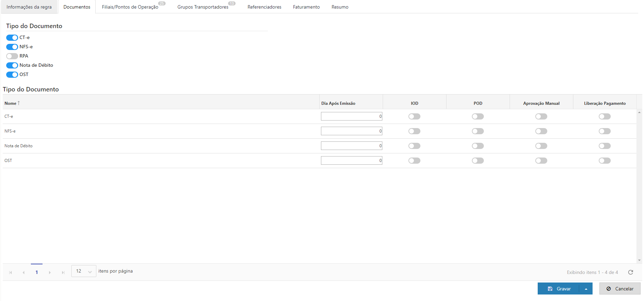The height and width of the screenshot is (301, 644).
Task: Enable Aprovação Manual for the CT-e row
Action: (x=541, y=116)
